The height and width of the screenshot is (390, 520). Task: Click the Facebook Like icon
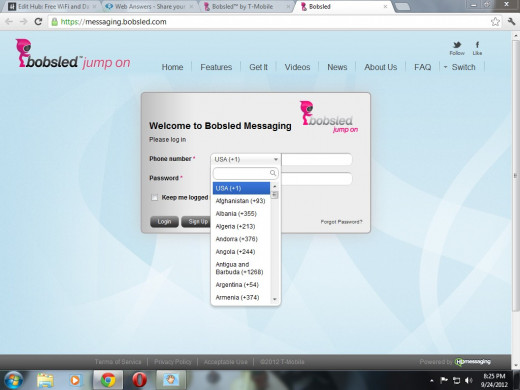tap(477, 48)
